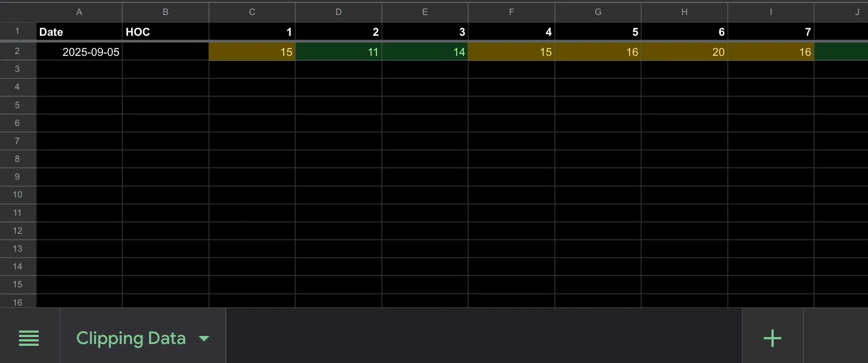Select column J header

click(x=857, y=12)
